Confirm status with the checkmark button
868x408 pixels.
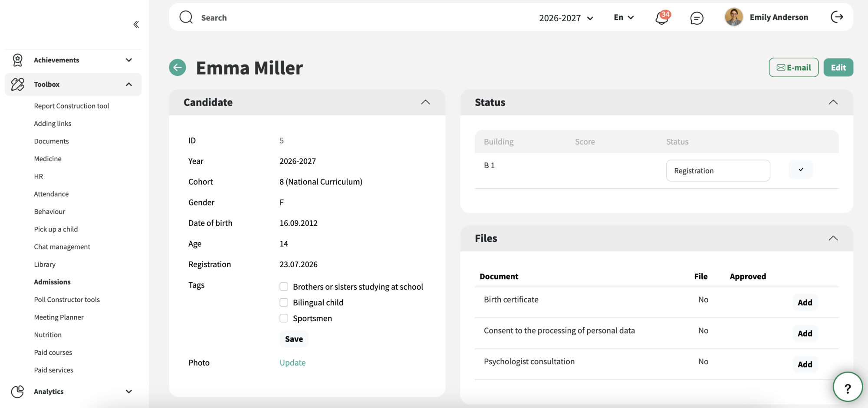pos(801,170)
